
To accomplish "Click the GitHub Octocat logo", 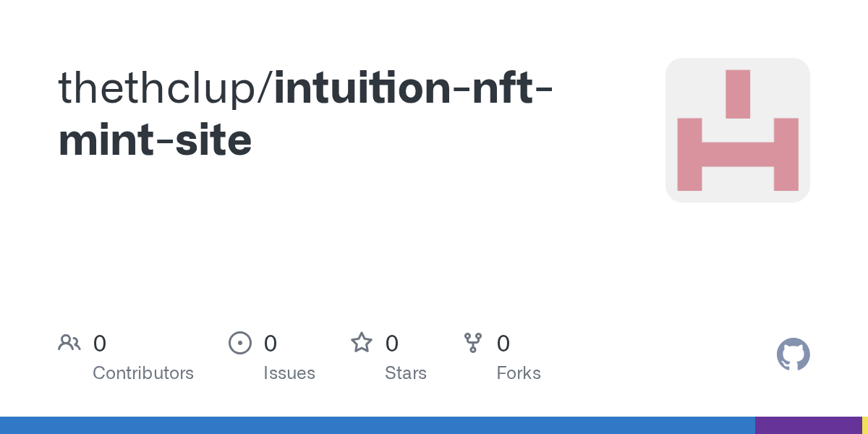I will point(793,355).
